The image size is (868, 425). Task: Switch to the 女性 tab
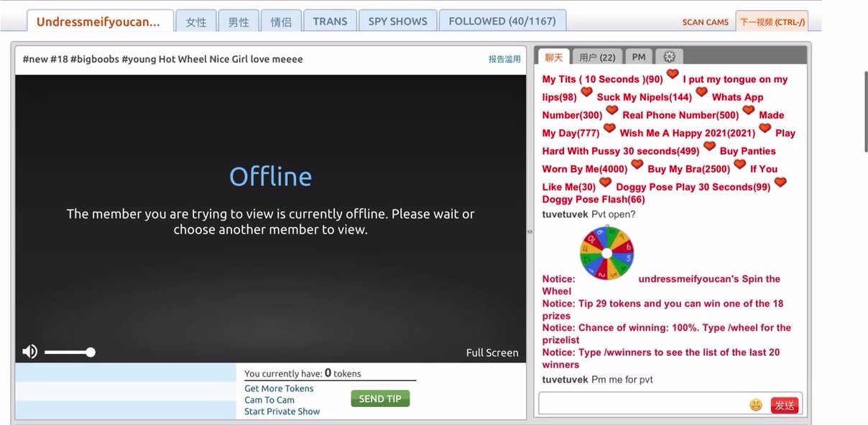click(x=196, y=22)
